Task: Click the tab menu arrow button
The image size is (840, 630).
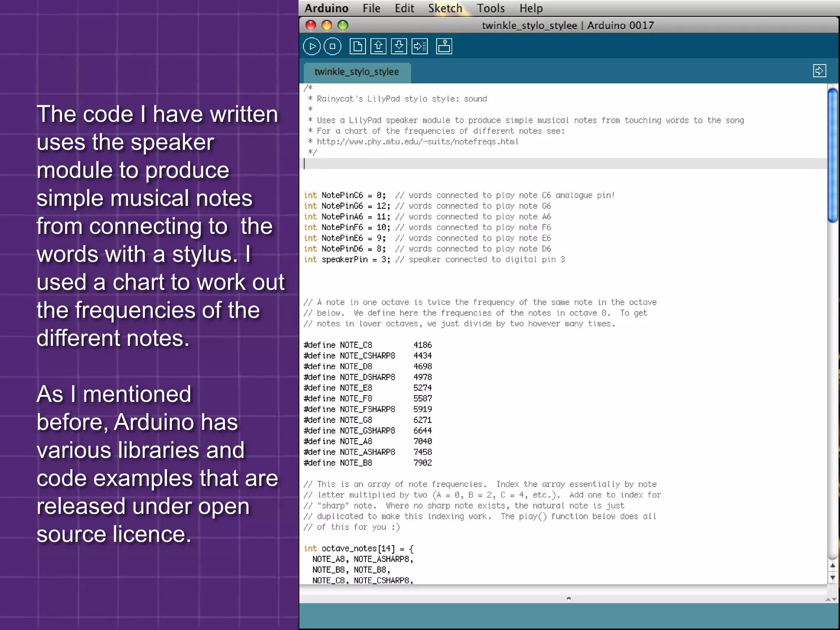Action: [819, 71]
